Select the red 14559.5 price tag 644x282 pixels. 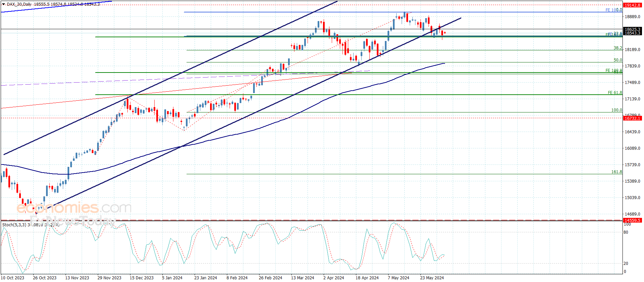tap(632, 221)
